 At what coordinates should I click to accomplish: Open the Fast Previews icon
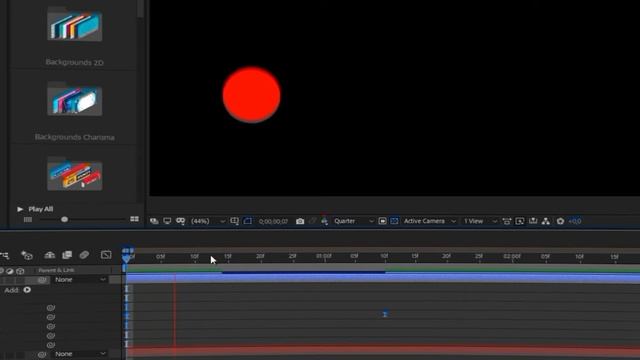(x=520, y=221)
